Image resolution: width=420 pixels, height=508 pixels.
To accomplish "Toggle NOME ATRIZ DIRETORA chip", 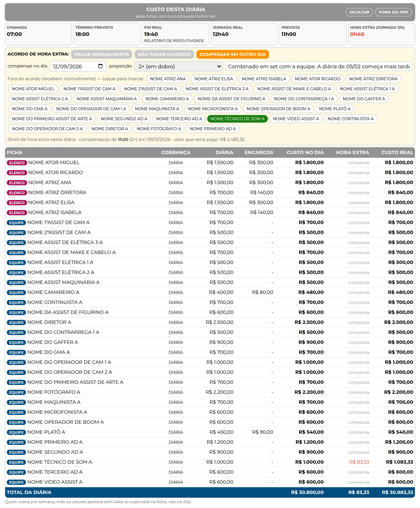I will [x=373, y=79].
